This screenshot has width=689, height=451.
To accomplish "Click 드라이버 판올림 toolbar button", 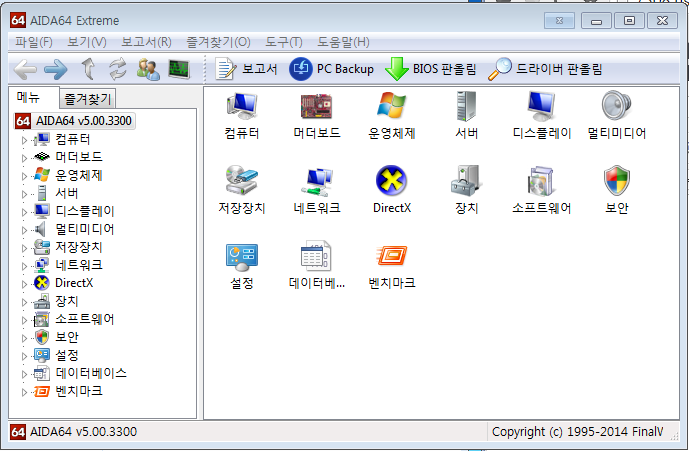I will click(x=545, y=69).
